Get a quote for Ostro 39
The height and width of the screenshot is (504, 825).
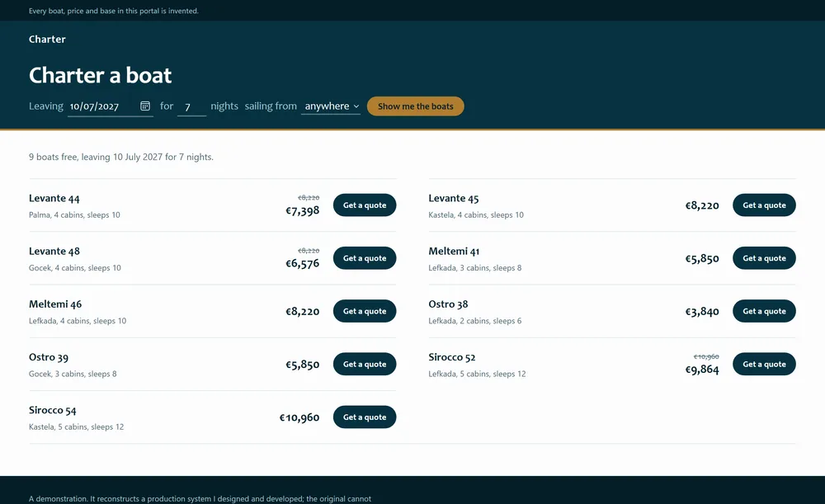[x=365, y=364]
